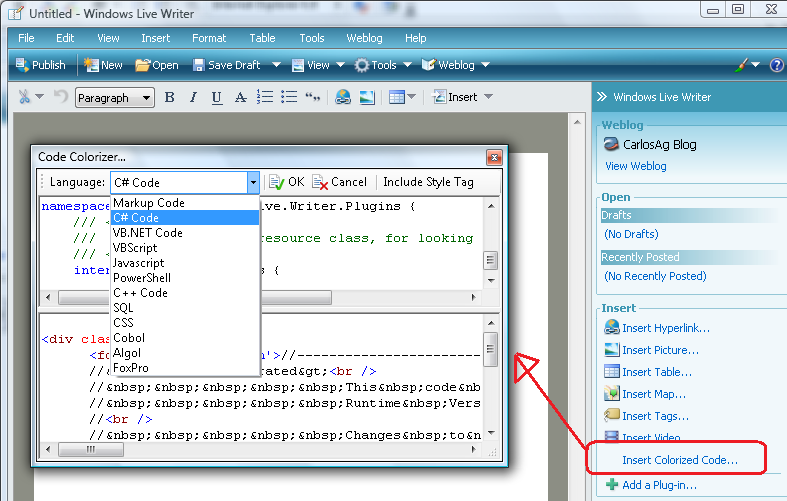Toggle the Blockquote button

[x=313, y=97]
